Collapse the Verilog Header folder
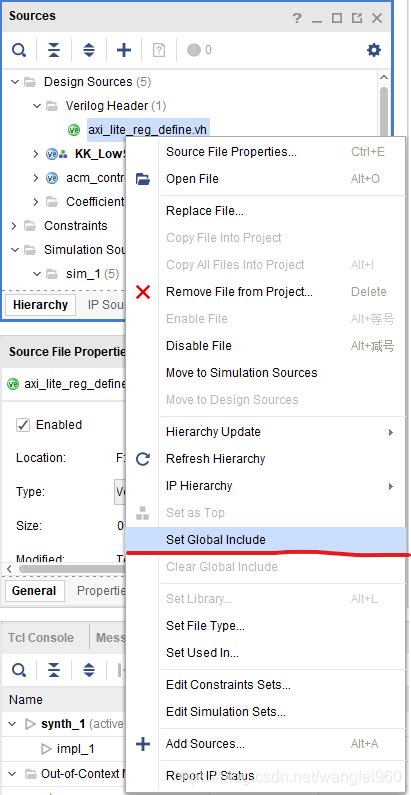This screenshot has height=795, width=411. 36,106
